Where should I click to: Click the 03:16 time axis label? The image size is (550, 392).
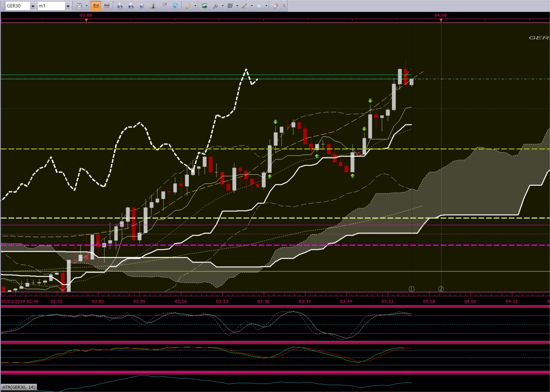[x=181, y=301]
